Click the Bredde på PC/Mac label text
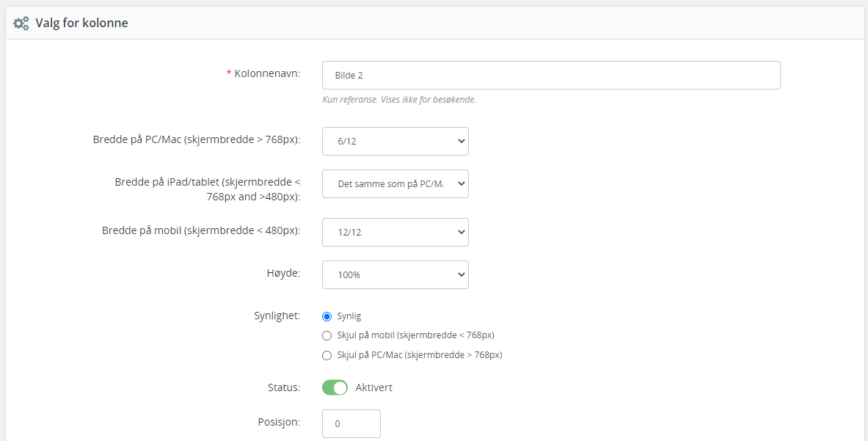 (197, 139)
